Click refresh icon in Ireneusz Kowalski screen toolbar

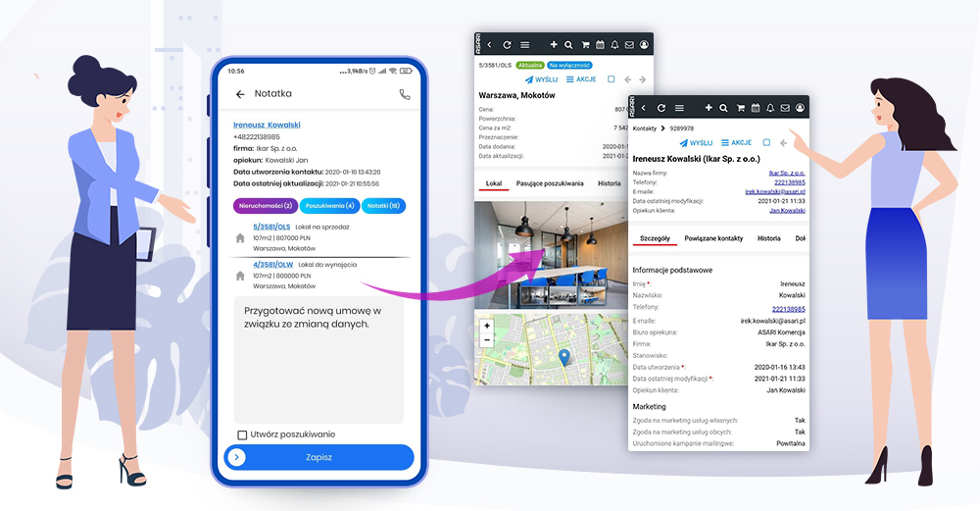pyautogui.click(x=661, y=108)
